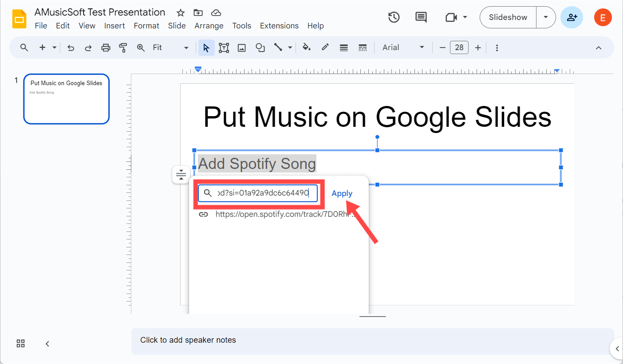
Task: Select the paint format tool
Action: tap(123, 47)
